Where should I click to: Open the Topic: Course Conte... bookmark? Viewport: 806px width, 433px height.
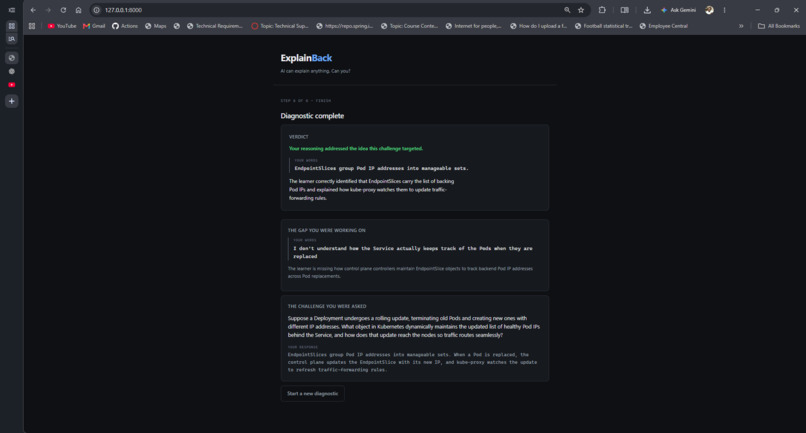tap(409, 26)
